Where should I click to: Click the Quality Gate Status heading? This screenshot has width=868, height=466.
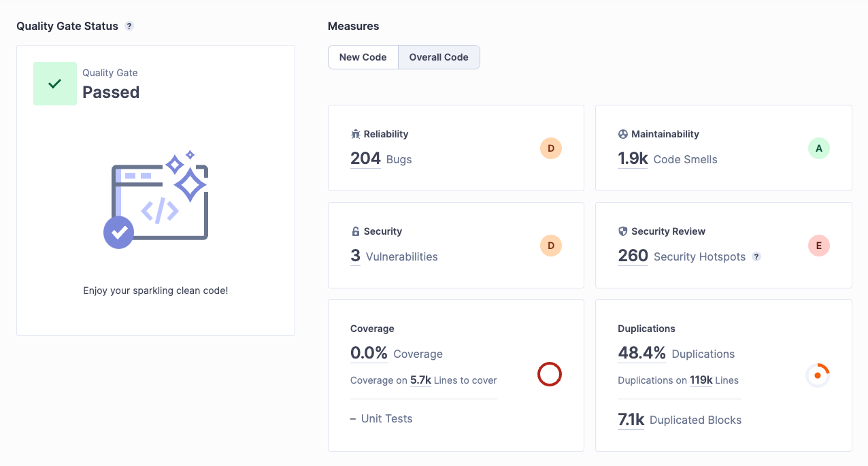click(x=67, y=26)
